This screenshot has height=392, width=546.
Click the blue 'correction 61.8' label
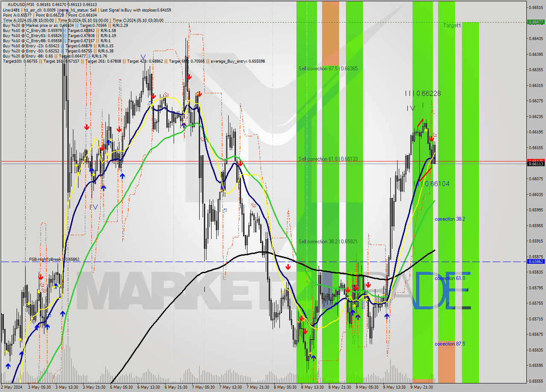(x=450, y=278)
